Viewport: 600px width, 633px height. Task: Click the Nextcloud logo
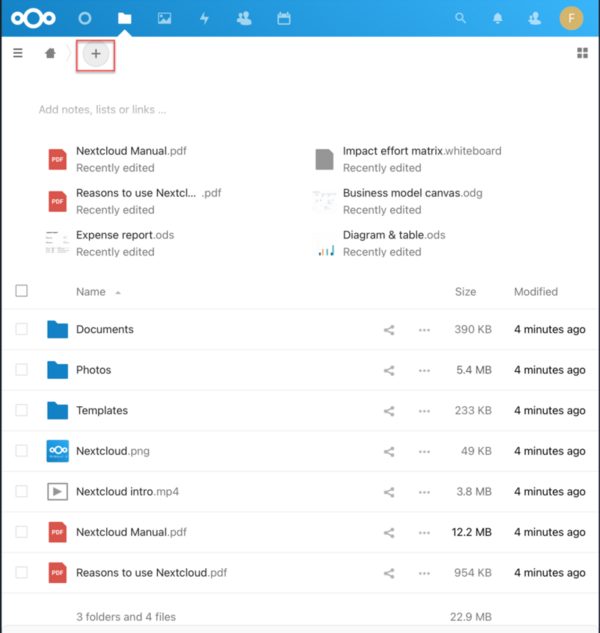33,18
